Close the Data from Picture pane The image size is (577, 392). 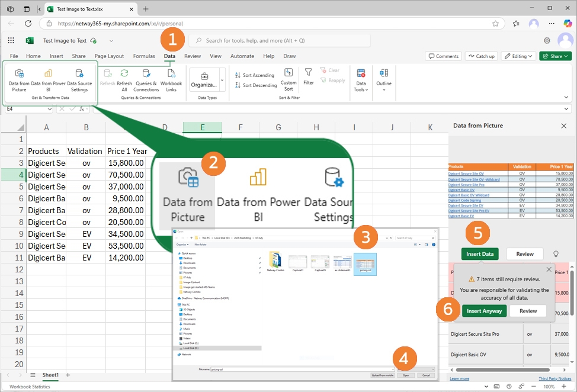[x=564, y=126]
